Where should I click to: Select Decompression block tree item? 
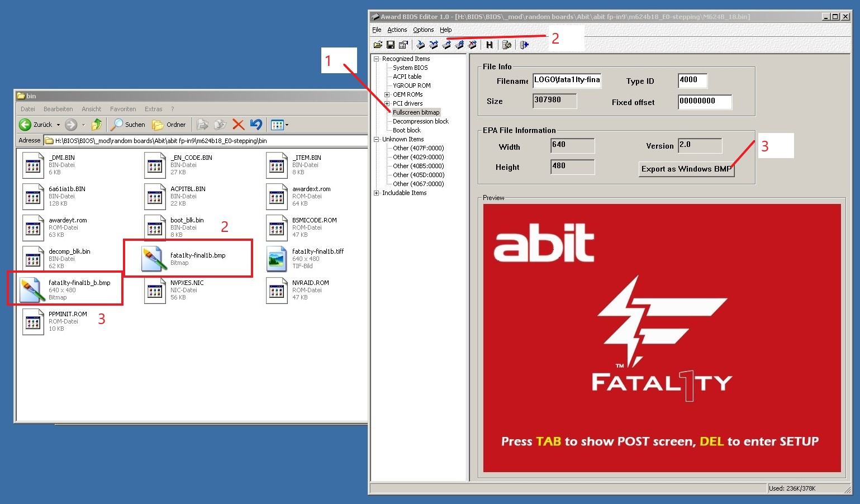click(421, 121)
